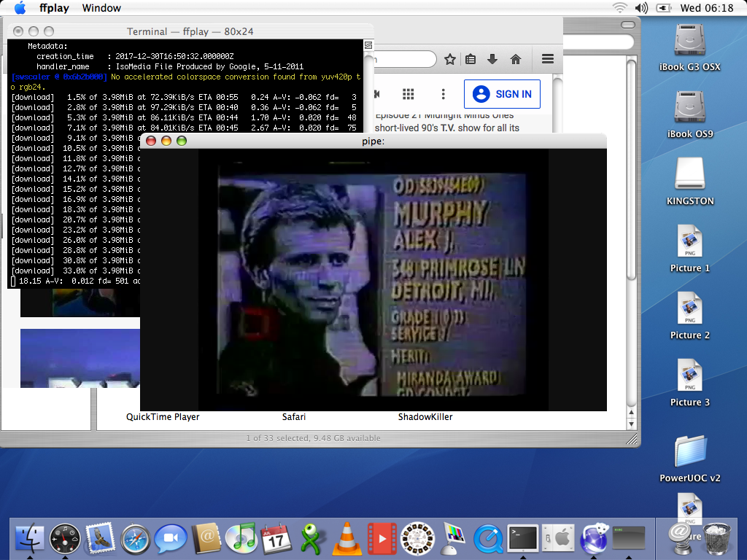Open Finder from the Dock

point(29,538)
